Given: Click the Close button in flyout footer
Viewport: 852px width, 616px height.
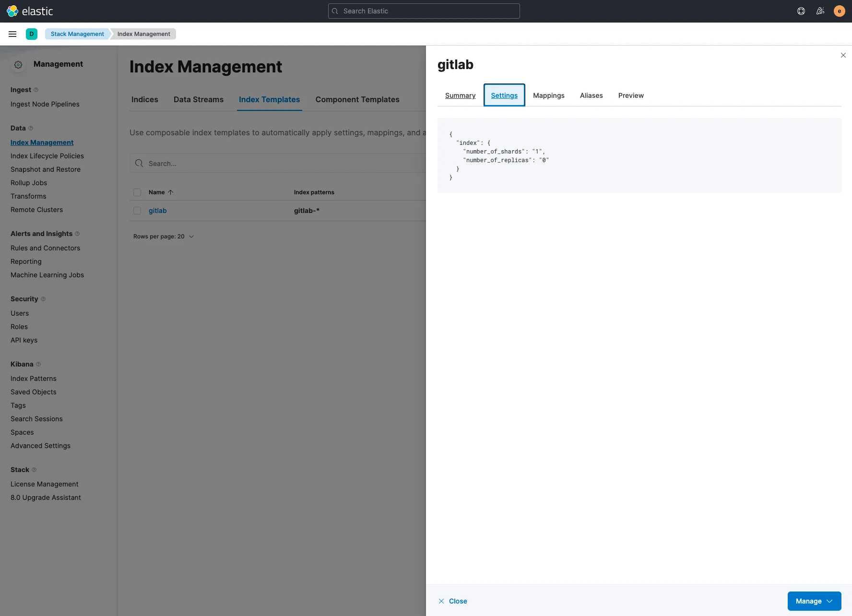Looking at the screenshot, I should coord(452,601).
